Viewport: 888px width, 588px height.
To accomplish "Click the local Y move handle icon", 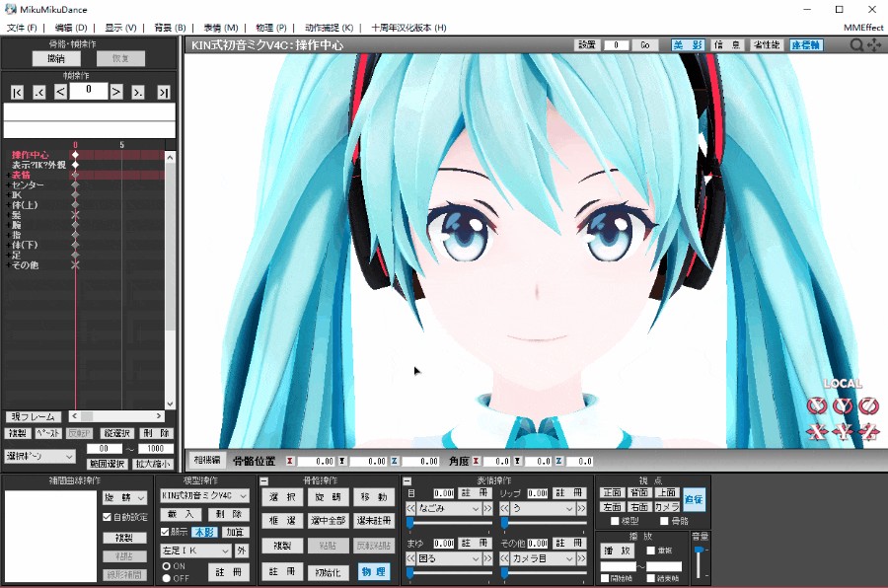I will tap(843, 432).
